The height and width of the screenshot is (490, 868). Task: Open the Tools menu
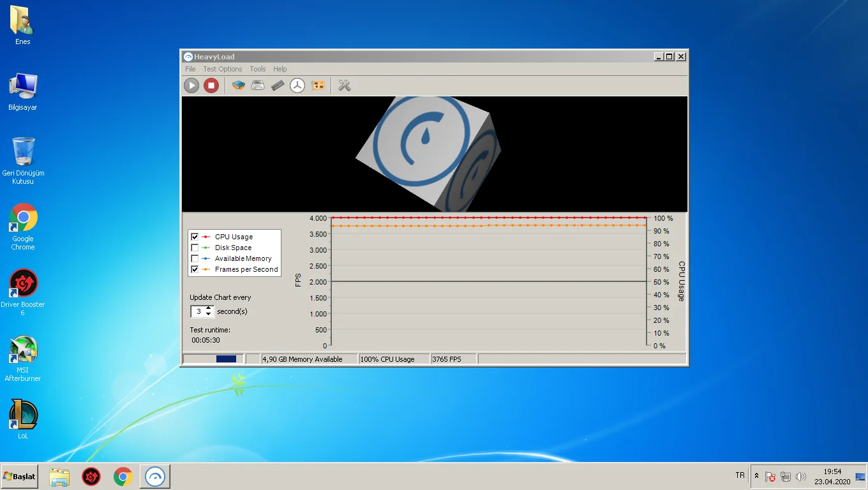258,69
